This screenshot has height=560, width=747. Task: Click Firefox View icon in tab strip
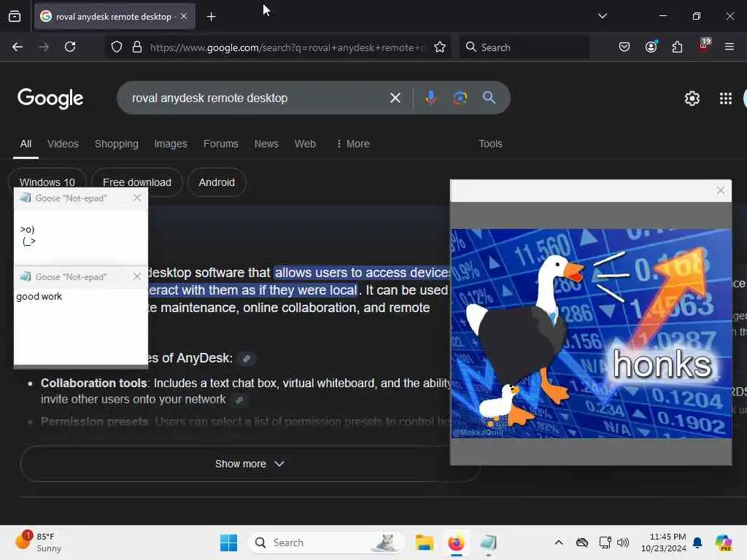pos(15,16)
